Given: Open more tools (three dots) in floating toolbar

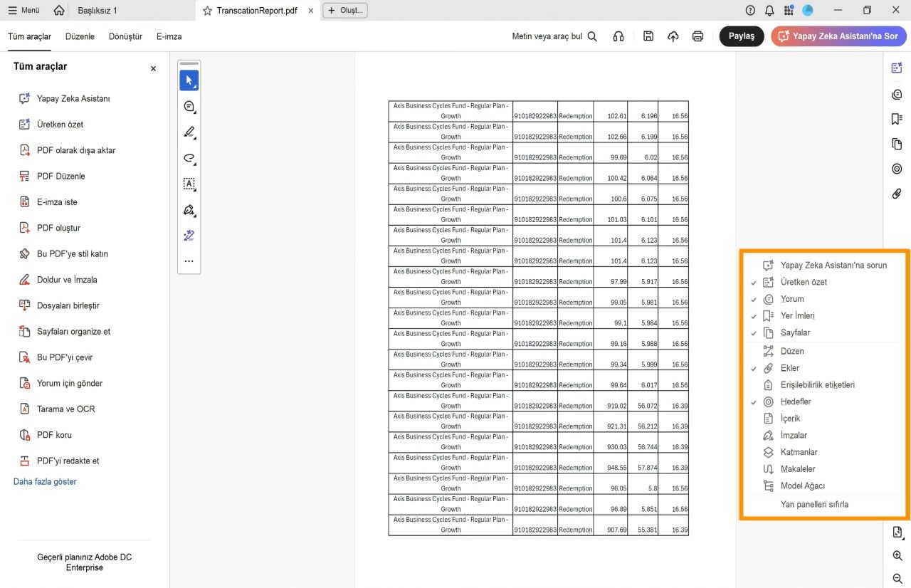Looking at the screenshot, I should tap(189, 261).
